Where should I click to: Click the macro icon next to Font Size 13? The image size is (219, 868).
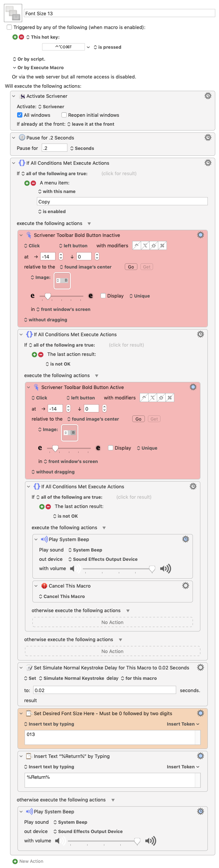tap(13, 13)
